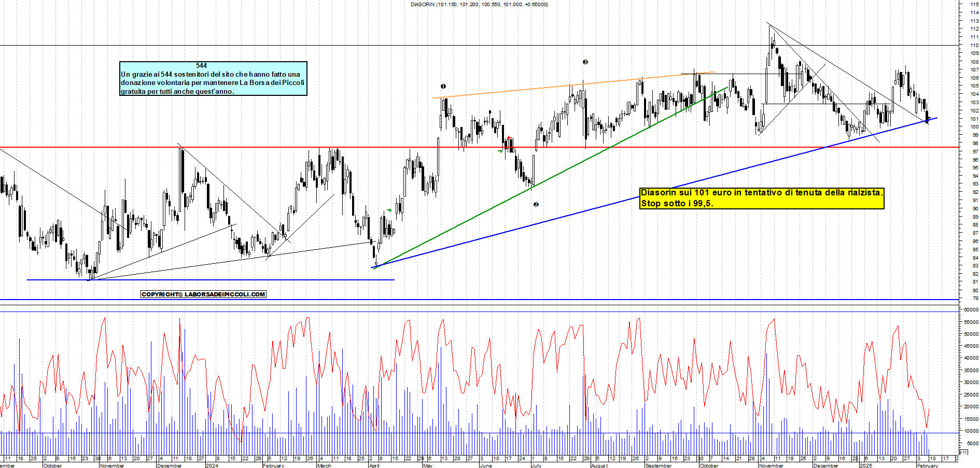Viewport: 980px width, 468px height.
Task: Click the 107 price axis label
Action: coord(975,69)
